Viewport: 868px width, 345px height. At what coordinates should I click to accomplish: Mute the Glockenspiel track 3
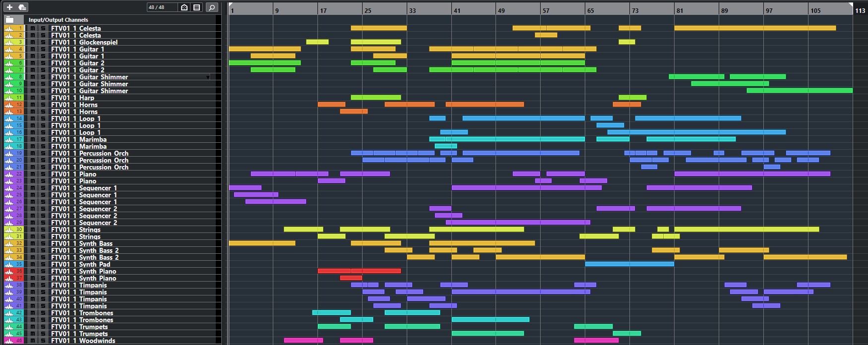[x=33, y=42]
